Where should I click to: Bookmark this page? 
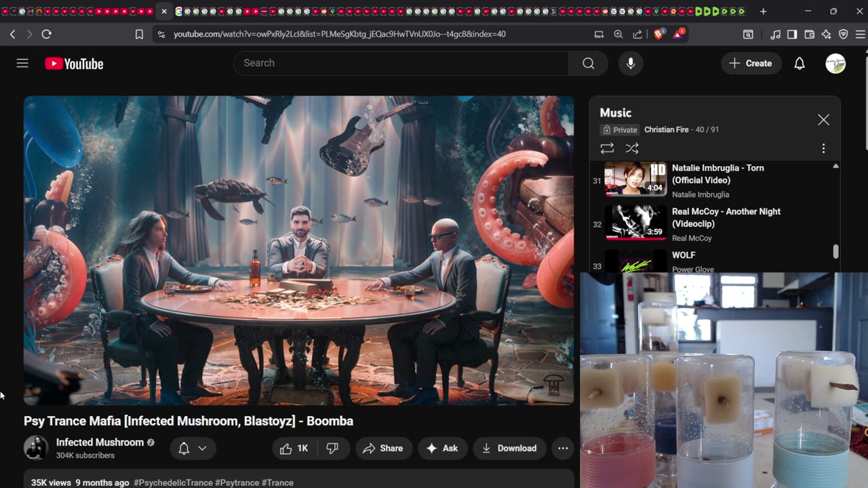[x=139, y=34]
